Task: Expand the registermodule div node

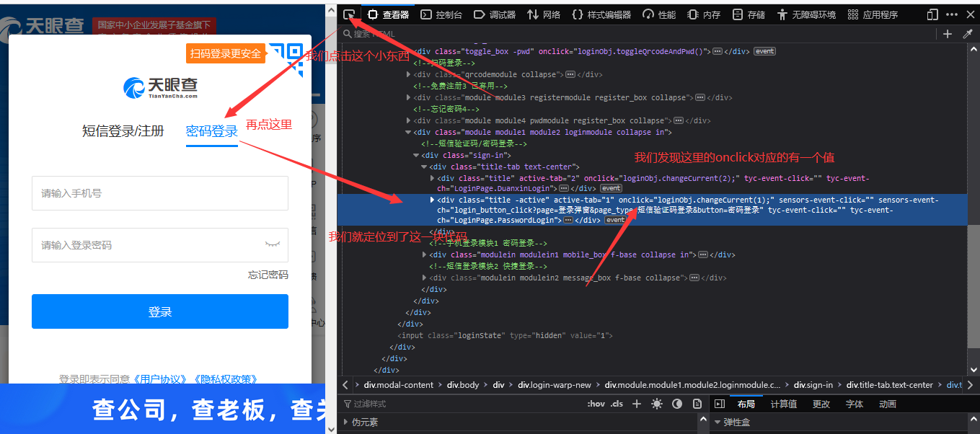Action: pos(409,97)
